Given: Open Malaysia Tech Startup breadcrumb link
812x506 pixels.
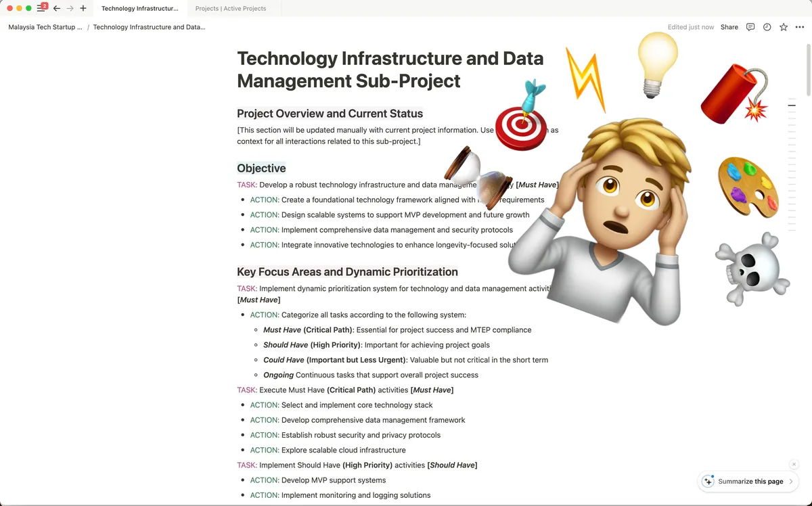Looking at the screenshot, I should [45, 27].
